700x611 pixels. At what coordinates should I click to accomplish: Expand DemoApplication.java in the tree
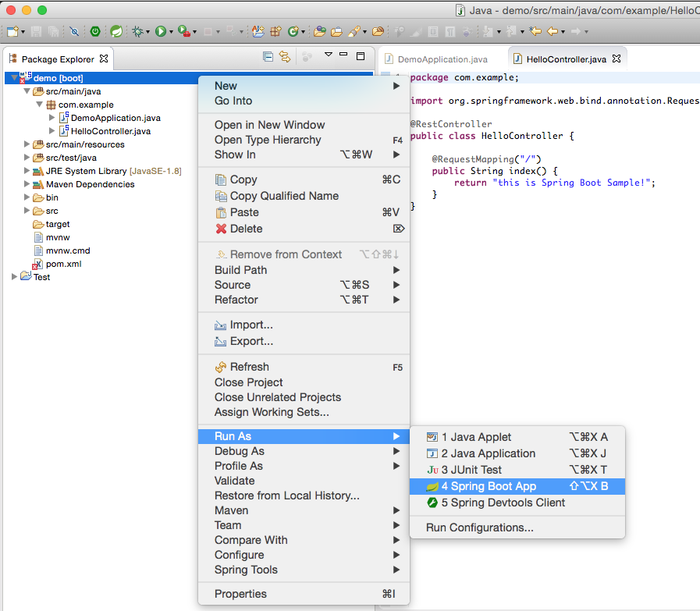pos(52,118)
